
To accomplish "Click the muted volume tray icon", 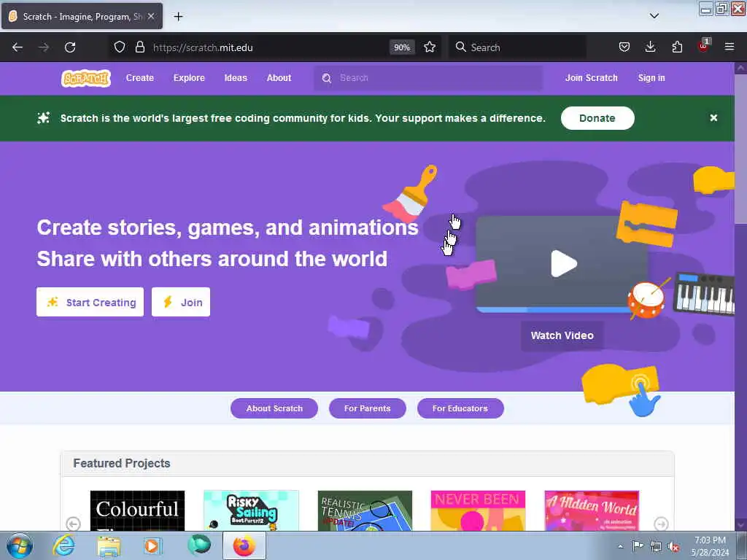I will click(673, 547).
